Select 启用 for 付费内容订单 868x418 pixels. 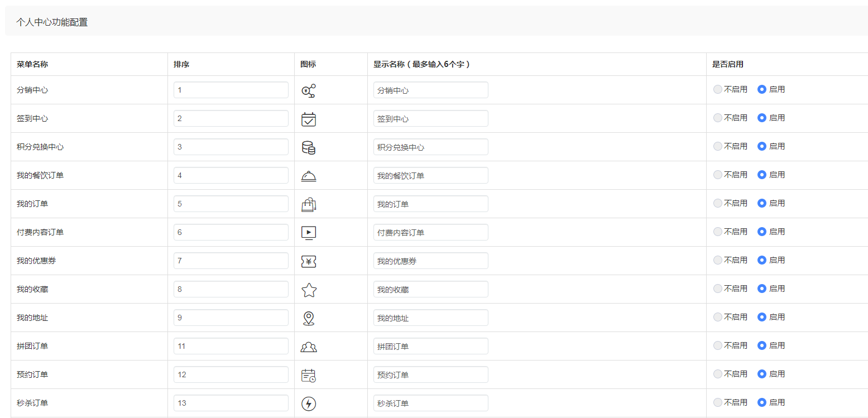click(x=762, y=232)
